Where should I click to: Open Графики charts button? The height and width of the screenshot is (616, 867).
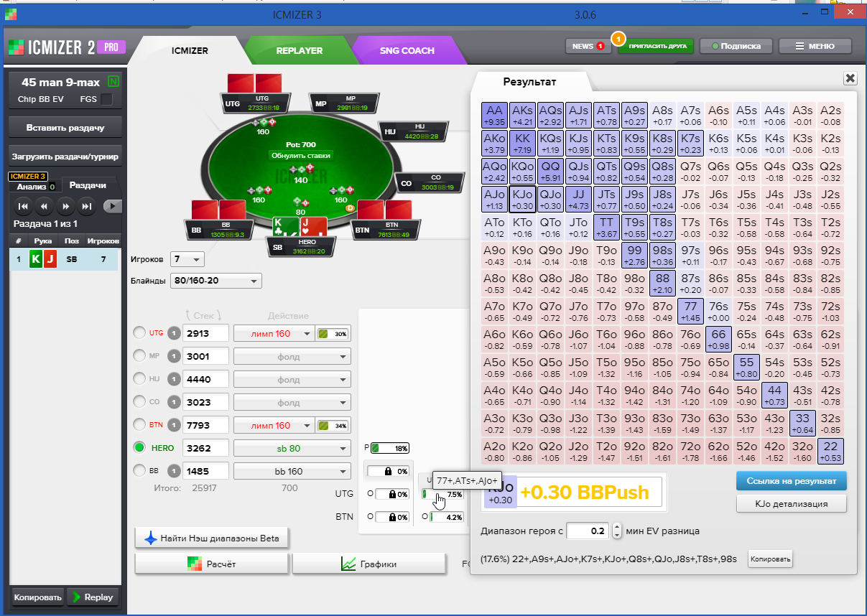coord(369,564)
